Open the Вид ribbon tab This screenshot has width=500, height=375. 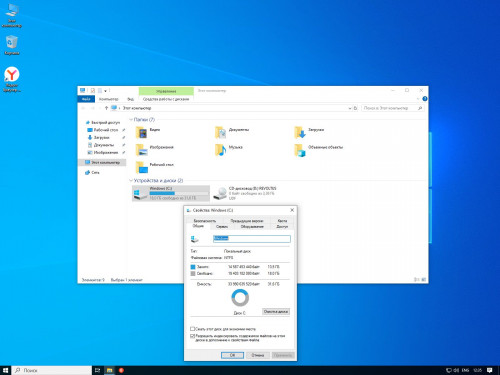(x=130, y=99)
